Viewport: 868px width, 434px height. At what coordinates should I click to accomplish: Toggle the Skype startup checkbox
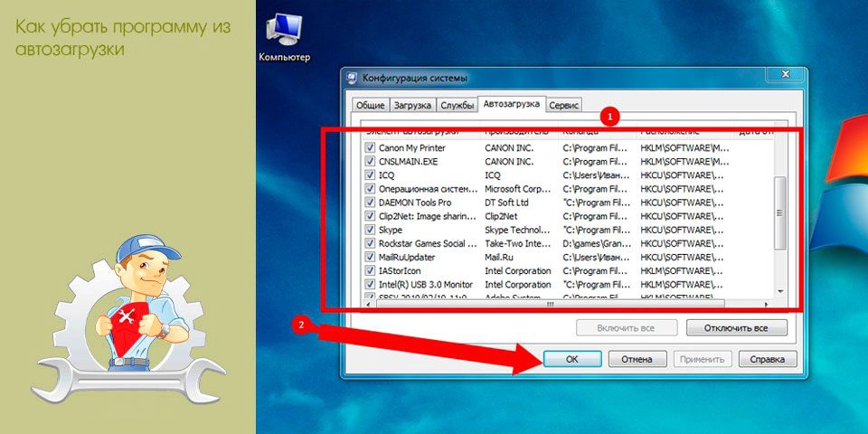370,231
